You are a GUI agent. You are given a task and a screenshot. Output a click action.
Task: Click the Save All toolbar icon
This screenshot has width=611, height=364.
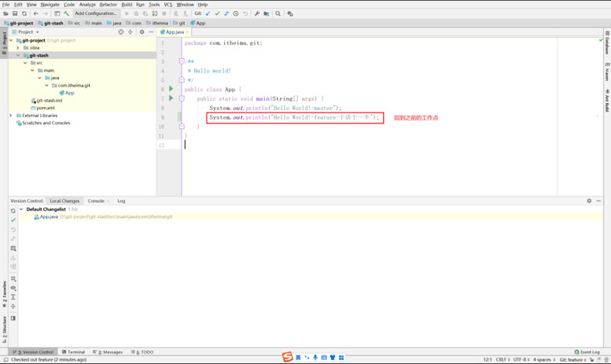tap(15, 13)
